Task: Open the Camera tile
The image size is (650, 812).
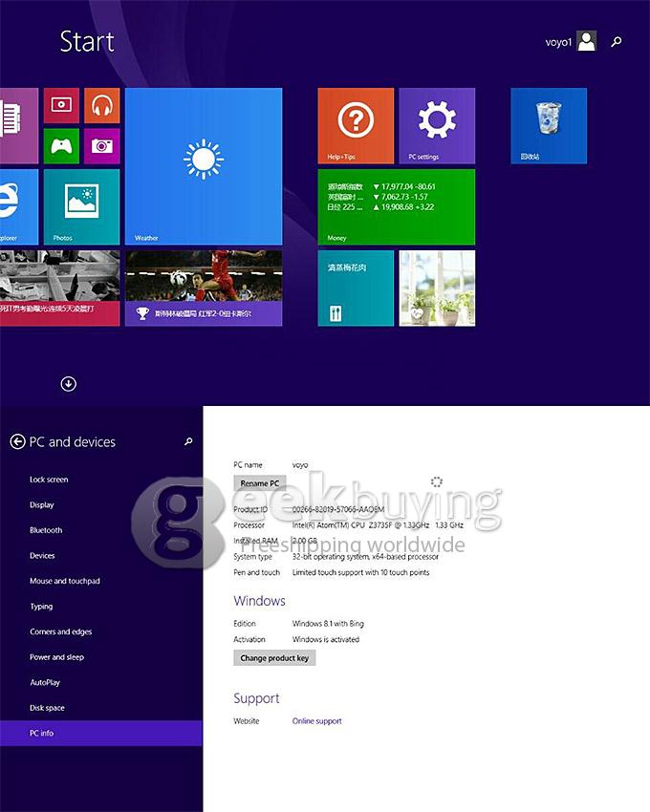Action: 102,146
